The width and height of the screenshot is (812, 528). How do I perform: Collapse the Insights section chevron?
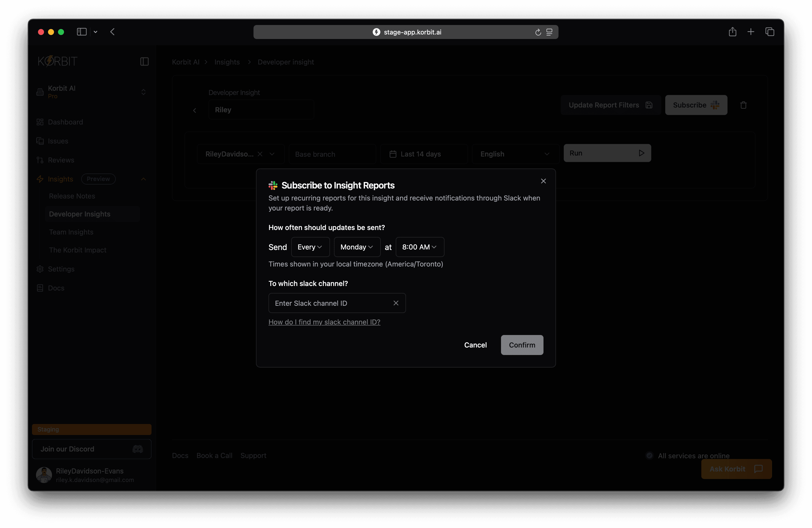143,179
